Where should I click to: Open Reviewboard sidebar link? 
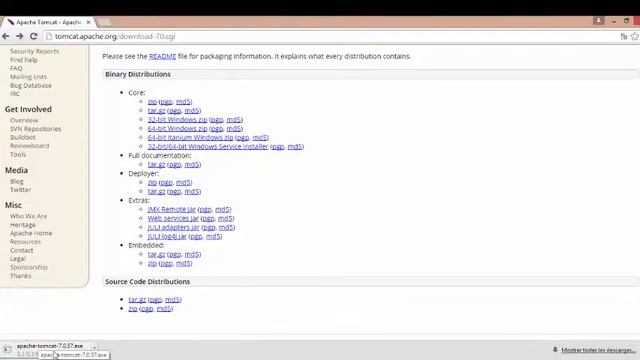[x=30, y=146]
